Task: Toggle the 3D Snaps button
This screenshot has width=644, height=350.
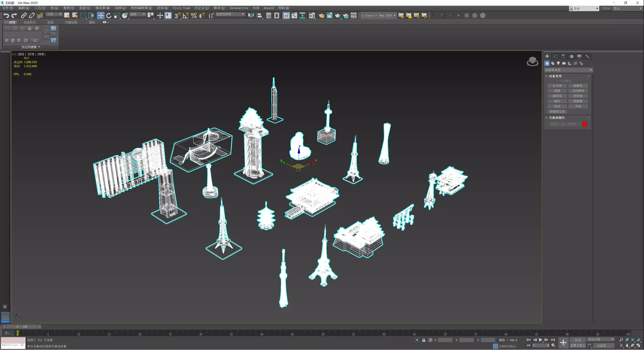Action: pyautogui.click(x=178, y=15)
